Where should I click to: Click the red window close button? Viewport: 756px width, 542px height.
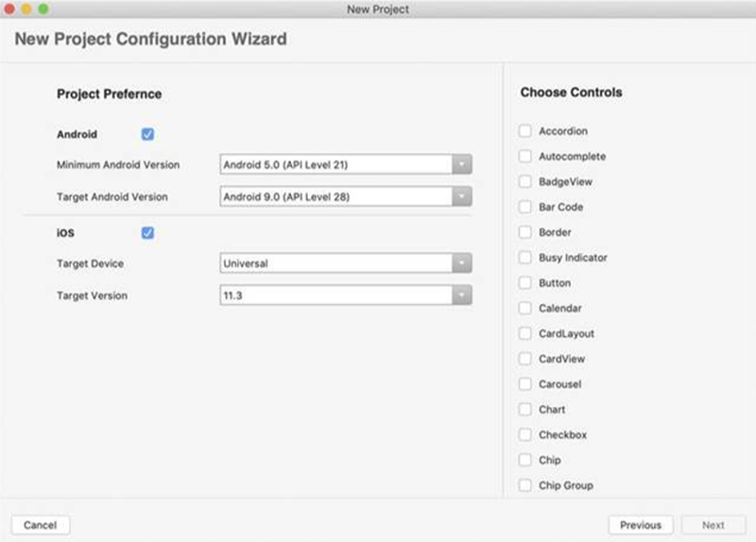(x=9, y=8)
